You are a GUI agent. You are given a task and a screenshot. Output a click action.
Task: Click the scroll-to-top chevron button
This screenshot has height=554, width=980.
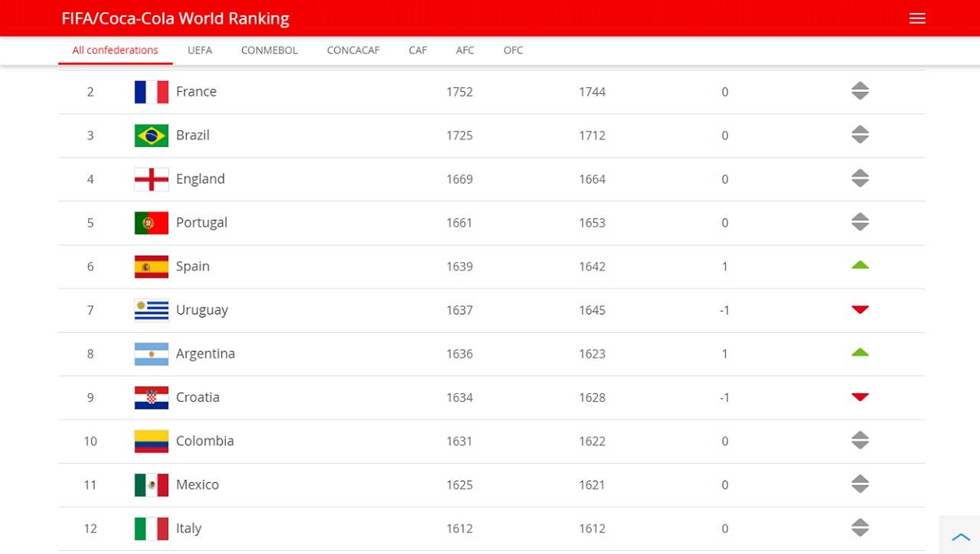click(960, 537)
